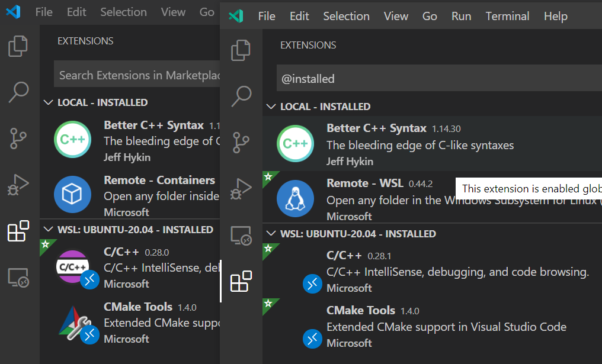602x364 pixels.
Task: Click the Remote - Containers cube icon
Action: coord(72,194)
